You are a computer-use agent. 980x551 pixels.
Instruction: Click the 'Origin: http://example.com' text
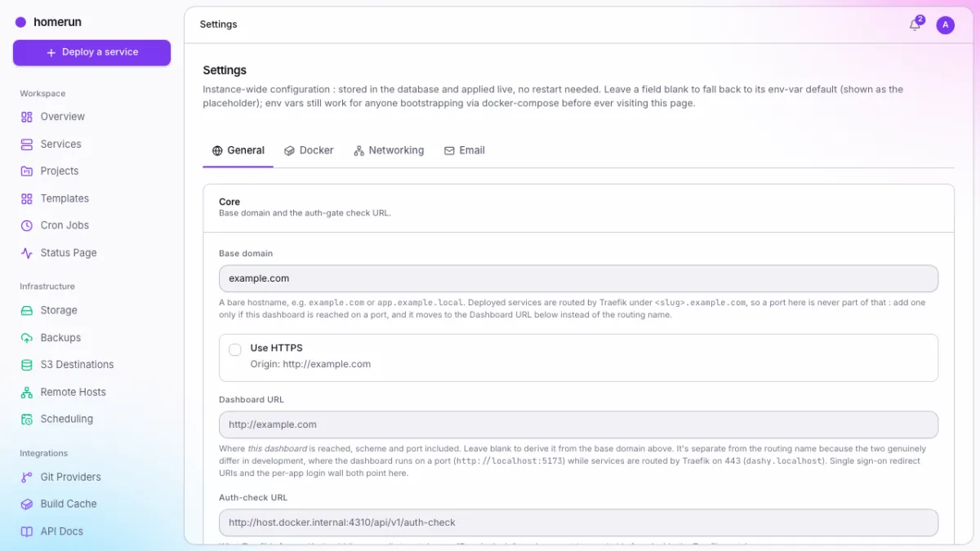tap(310, 364)
